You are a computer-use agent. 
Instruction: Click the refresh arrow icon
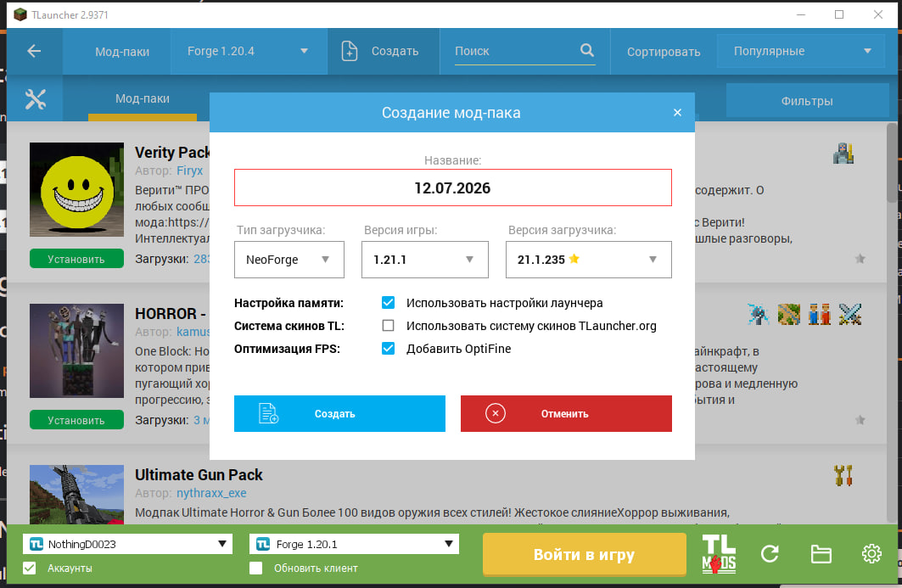click(770, 554)
